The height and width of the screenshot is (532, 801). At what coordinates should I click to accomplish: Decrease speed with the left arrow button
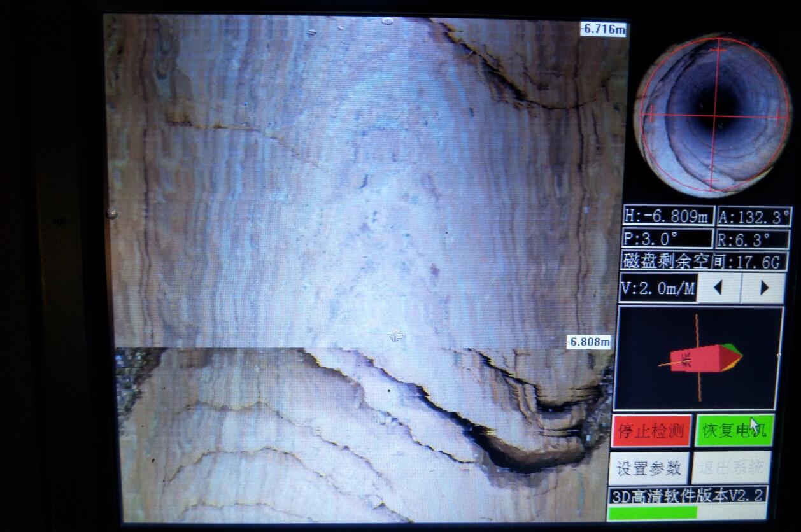[719, 288]
